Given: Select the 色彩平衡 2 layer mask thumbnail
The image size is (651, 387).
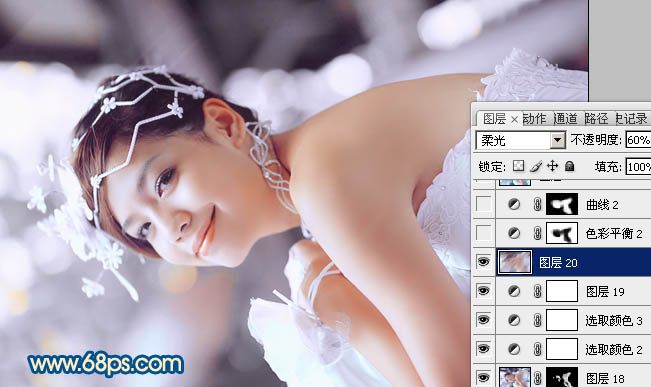Looking at the screenshot, I should coord(562,233).
